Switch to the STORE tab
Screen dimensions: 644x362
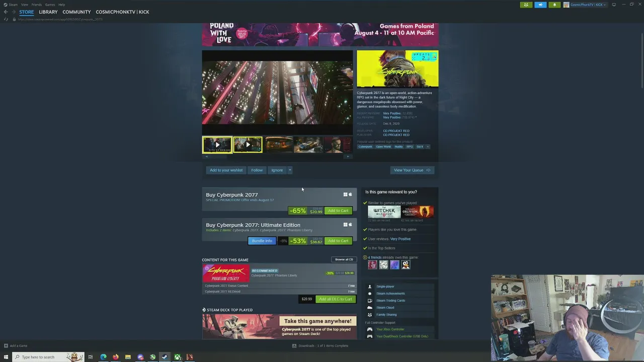coord(27,12)
